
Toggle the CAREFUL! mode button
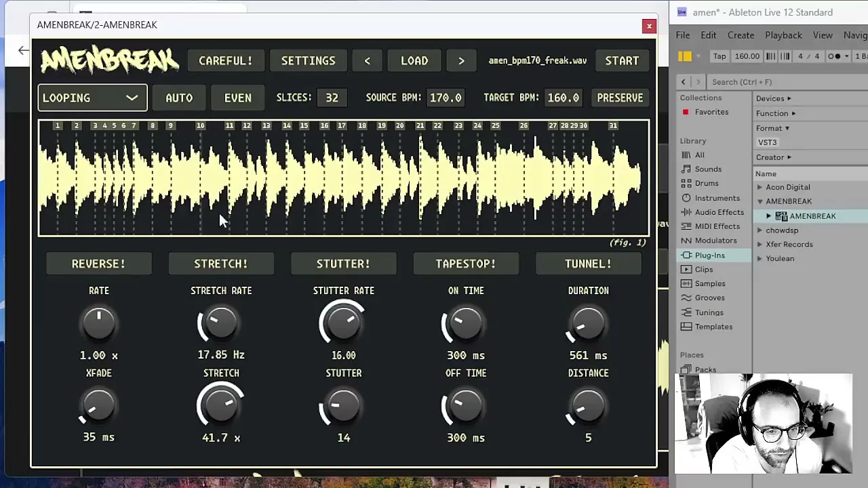[225, 61]
